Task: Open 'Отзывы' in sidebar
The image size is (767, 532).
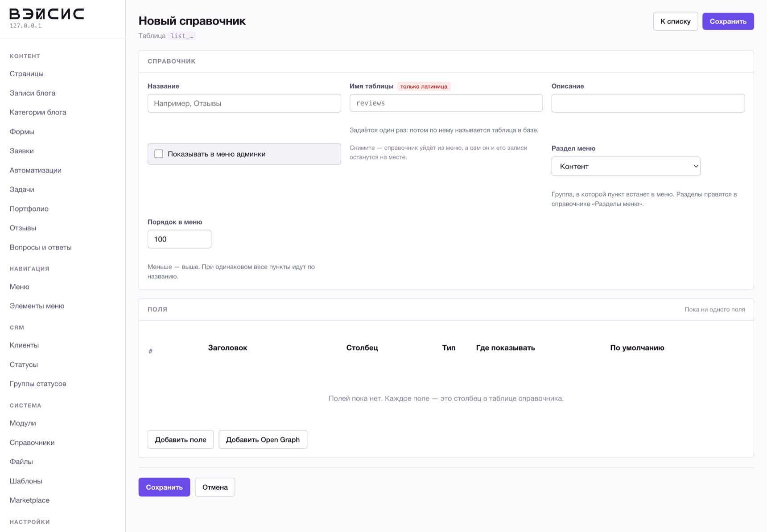Action: 23,228
